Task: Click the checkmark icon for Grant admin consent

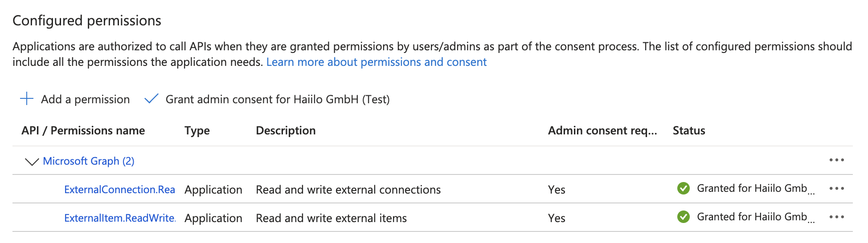Action: pyautogui.click(x=151, y=99)
